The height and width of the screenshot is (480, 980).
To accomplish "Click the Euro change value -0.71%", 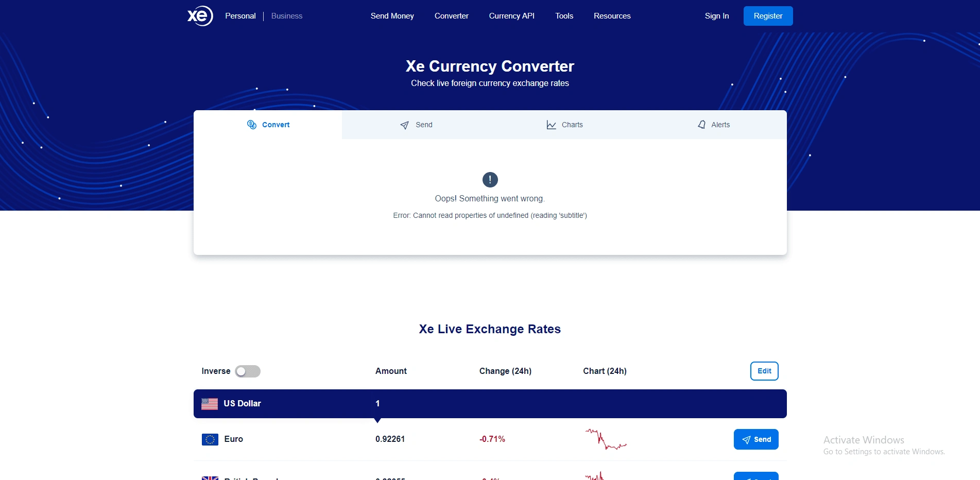I will [x=492, y=439].
